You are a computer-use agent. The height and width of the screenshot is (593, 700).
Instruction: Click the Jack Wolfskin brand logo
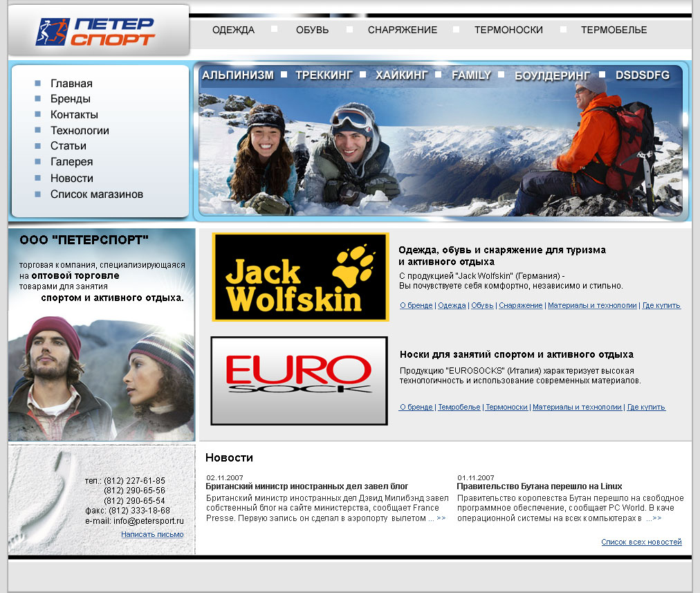[x=300, y=277]
